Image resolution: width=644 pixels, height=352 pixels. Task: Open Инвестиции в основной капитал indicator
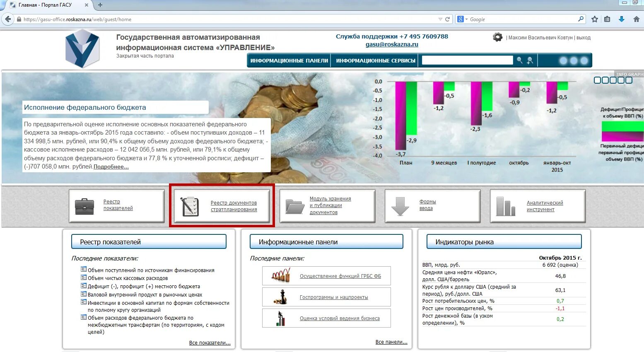159,306
